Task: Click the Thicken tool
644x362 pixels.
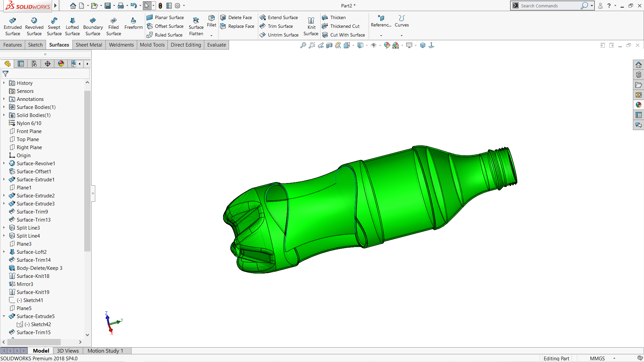Action: (334, 17)
